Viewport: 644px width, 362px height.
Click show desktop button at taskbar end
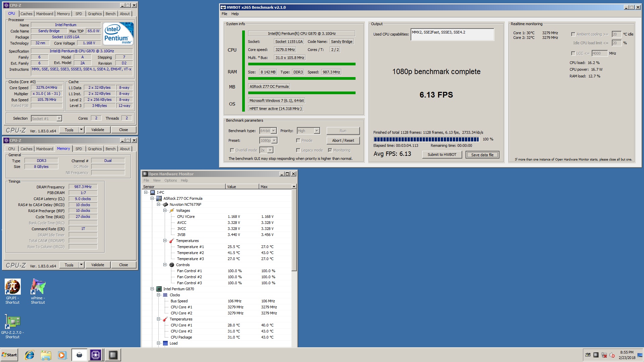coord(640,355)
